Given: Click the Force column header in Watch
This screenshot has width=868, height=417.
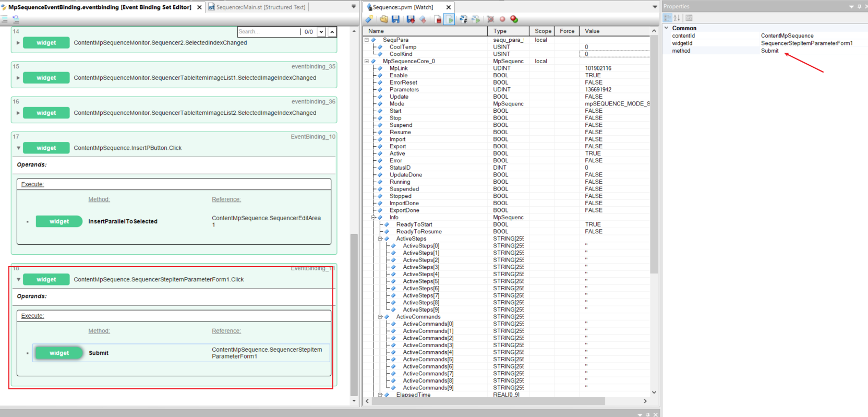Looking at the screenshot, I should 567,31.
